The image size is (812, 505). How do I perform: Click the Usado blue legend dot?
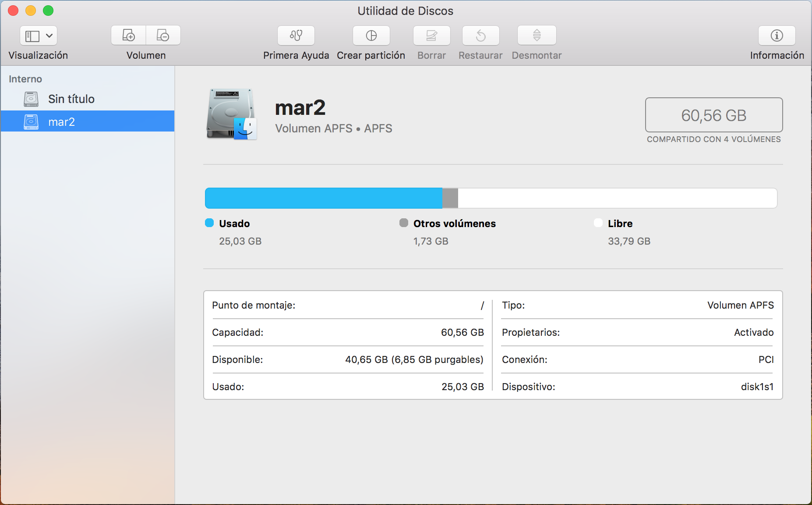click(209, 223)
